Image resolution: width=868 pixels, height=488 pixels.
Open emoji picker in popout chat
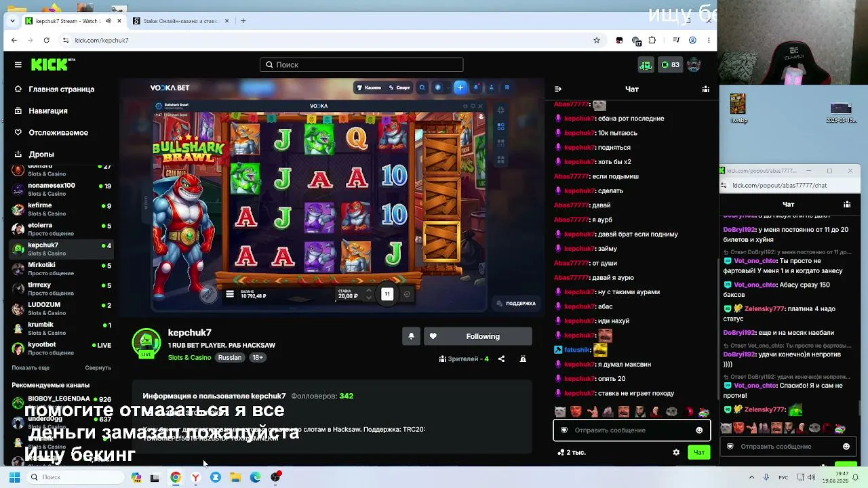[846, 446]
